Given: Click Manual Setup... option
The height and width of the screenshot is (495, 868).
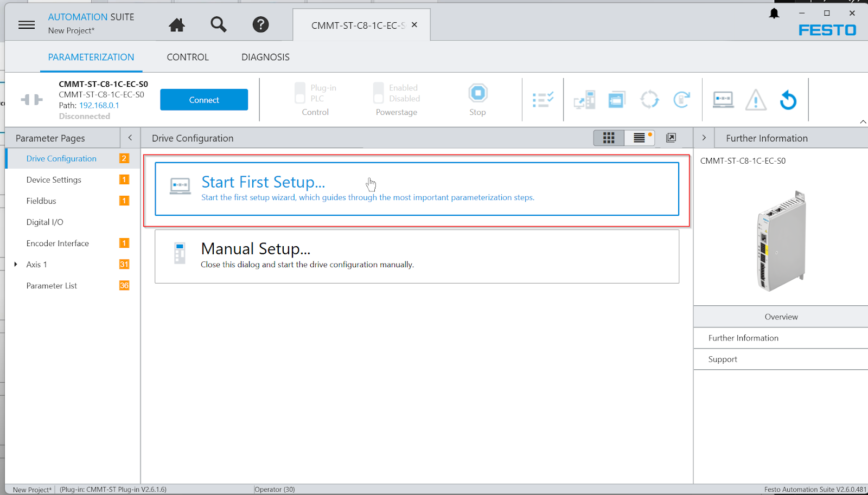Looking at the screenshot, I should pos(417,256).
